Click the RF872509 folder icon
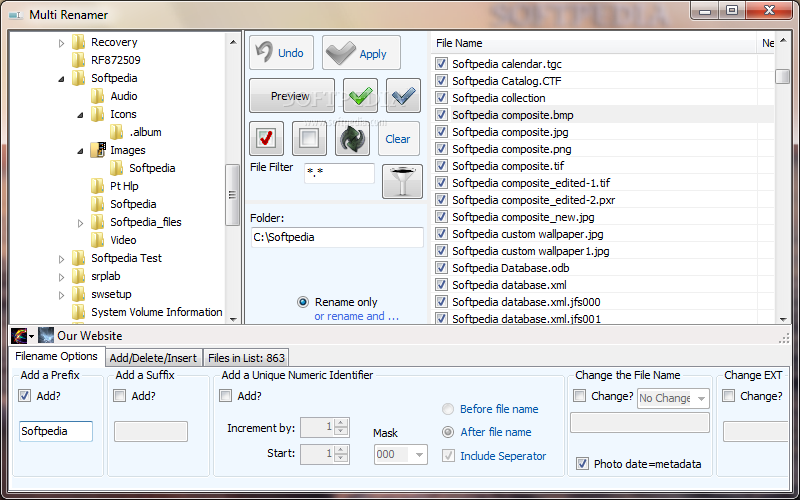 click(79, 60)
